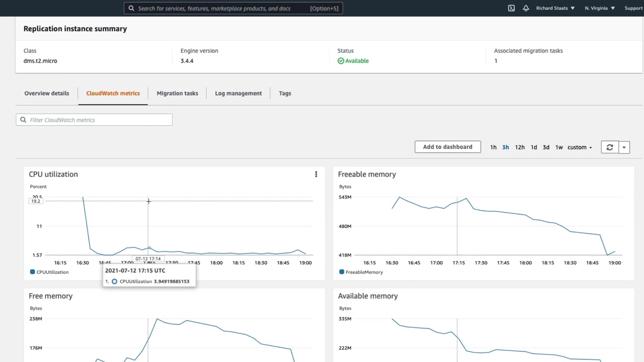
Task: Click the search magnifier in the top bar
Action: tap(131, 8)
